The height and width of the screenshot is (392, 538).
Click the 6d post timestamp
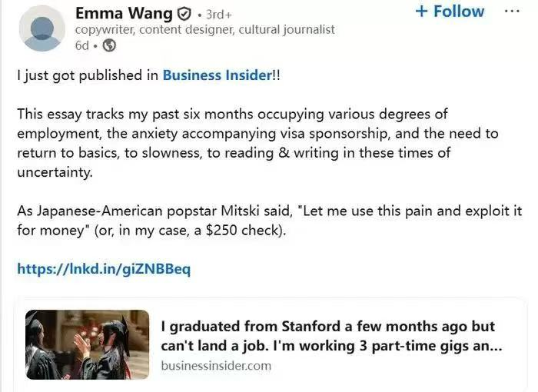82,45
